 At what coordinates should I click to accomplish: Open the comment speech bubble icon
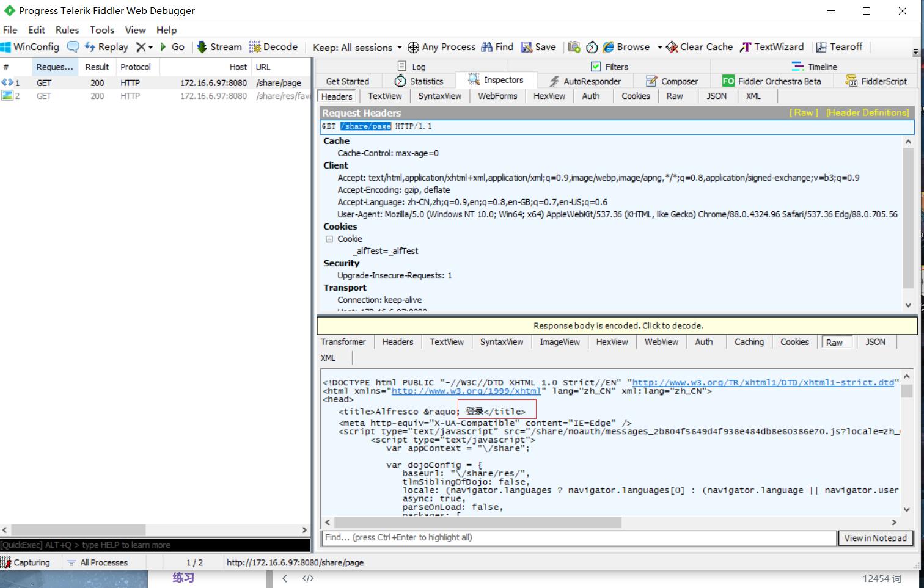pos(73,47)
